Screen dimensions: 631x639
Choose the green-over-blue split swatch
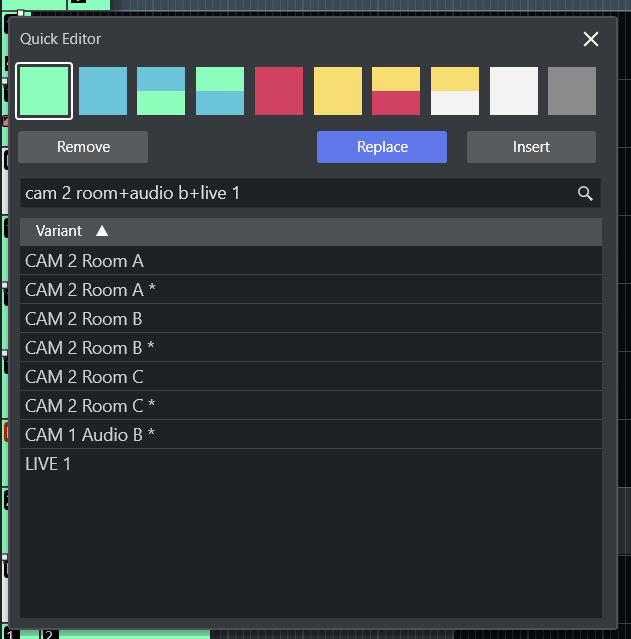point(220,91)
